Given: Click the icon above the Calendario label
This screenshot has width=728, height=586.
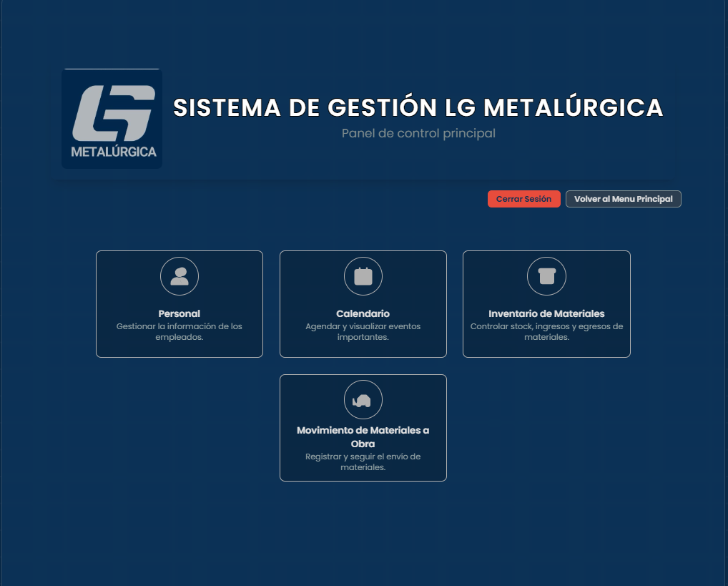Looking at the screenshot, I should (x=363, y=276).
